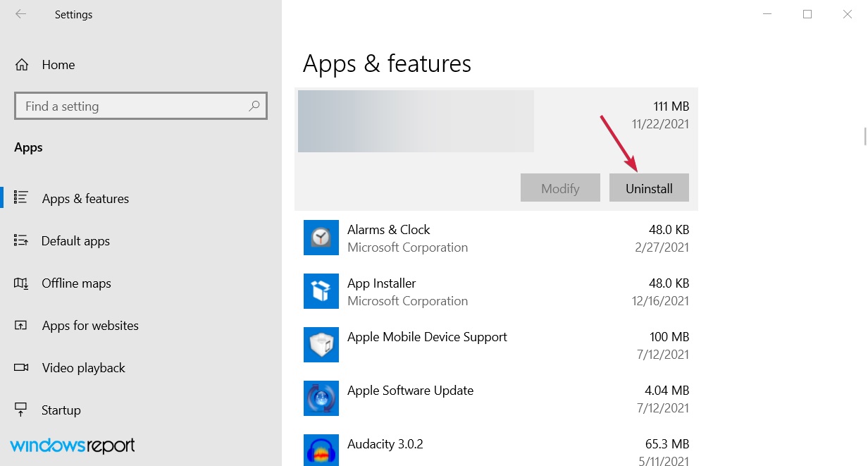Select the Apple Software Update icon
868x466 pixels.
[321, 398]
